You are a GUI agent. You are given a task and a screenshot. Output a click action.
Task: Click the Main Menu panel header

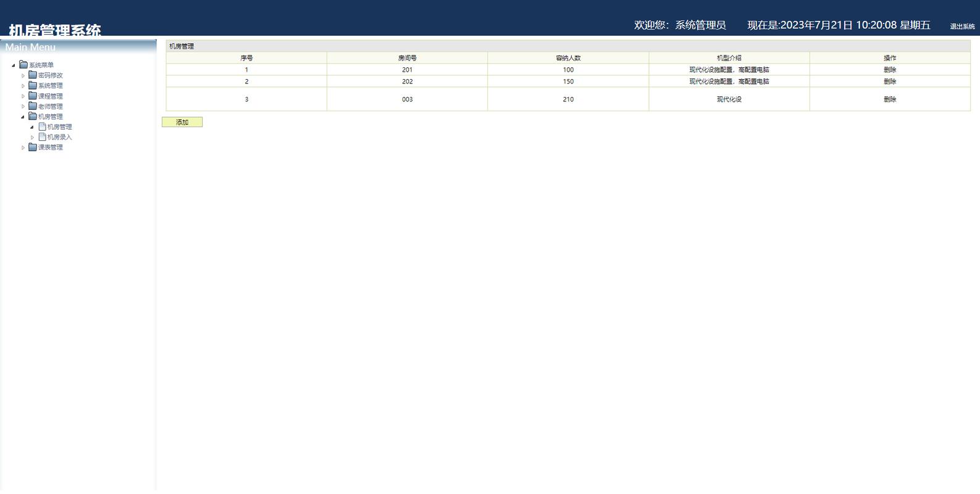[78, 47]
